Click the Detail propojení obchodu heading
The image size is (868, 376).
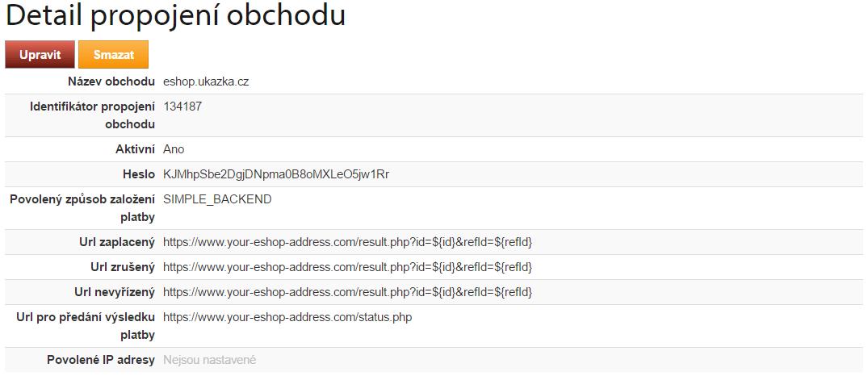click(176, 17)
